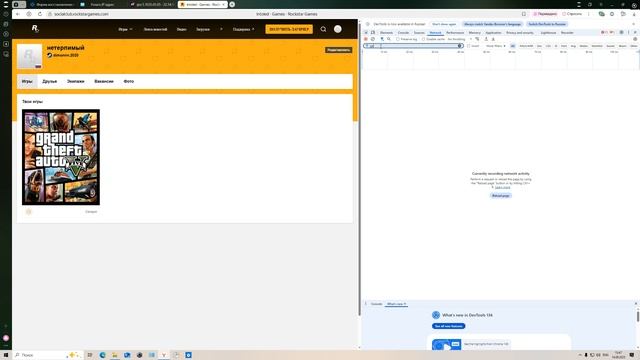
Task: Click the export HAR download icon
Action: (493, 39)
